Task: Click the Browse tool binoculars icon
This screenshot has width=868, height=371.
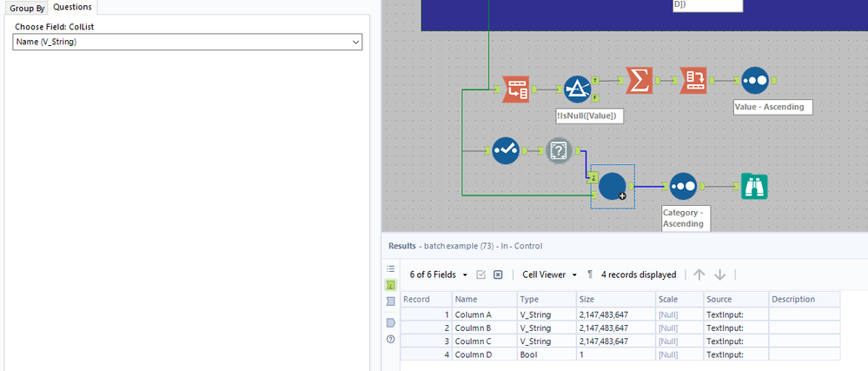Action: tap(754, 187)
